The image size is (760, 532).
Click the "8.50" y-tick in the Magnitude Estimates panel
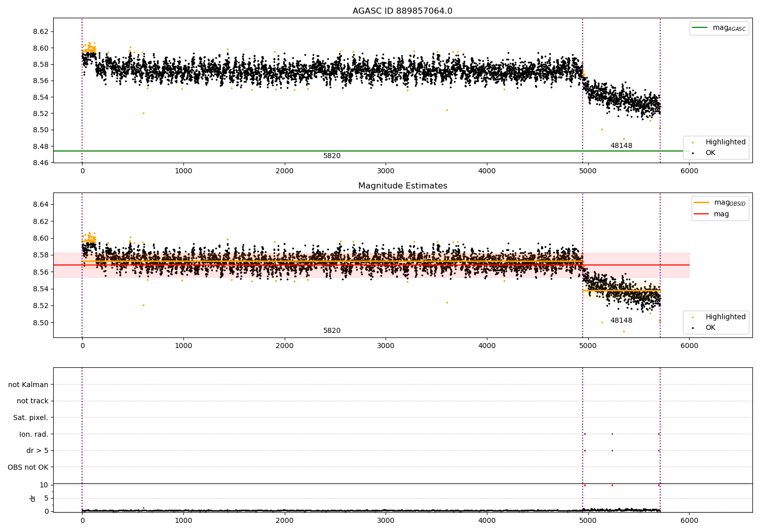(x=41, y=323)
